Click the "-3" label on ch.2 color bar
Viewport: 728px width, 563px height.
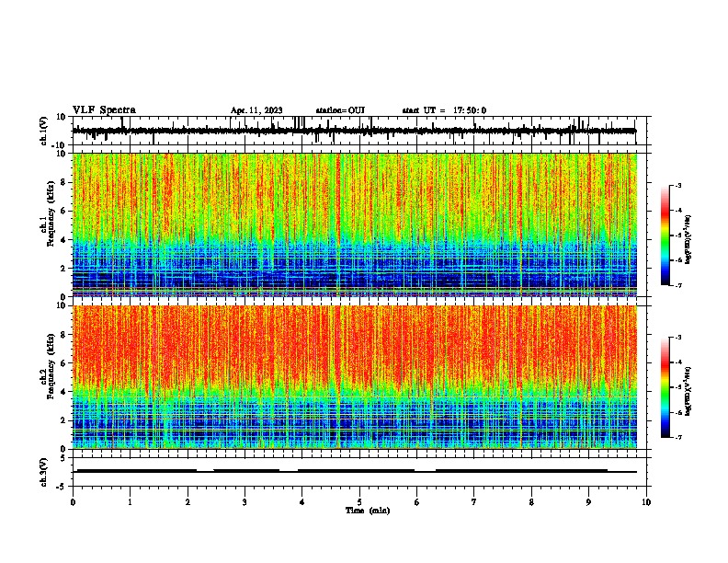click(678, 338)
